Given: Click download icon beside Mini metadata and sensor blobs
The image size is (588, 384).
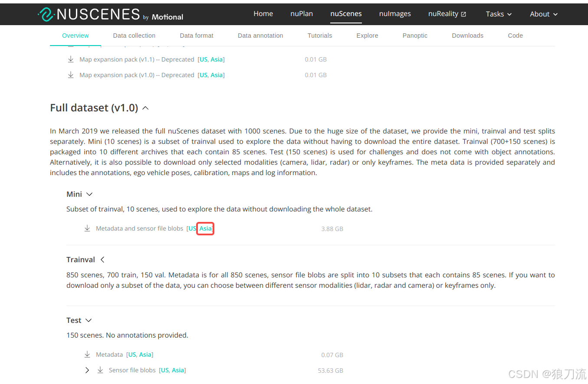Looking at the screenshot, I should [x=87, y=228].
